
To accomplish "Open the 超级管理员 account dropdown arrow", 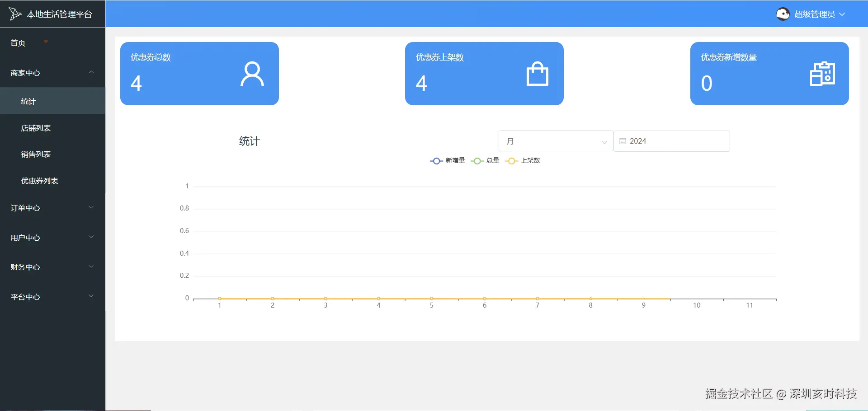I will tap(842, 14).
